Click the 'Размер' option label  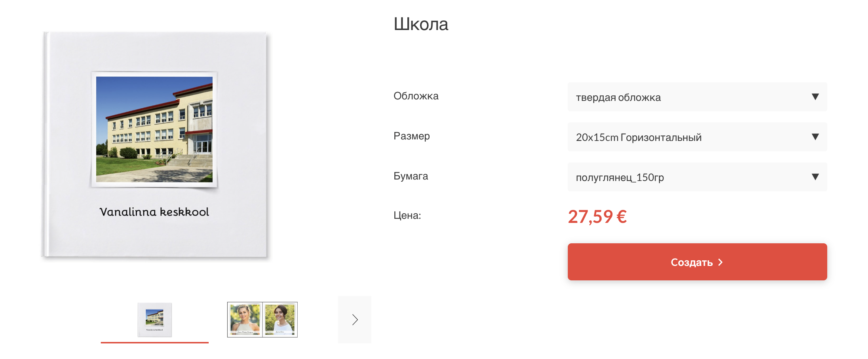coord(411,136)
